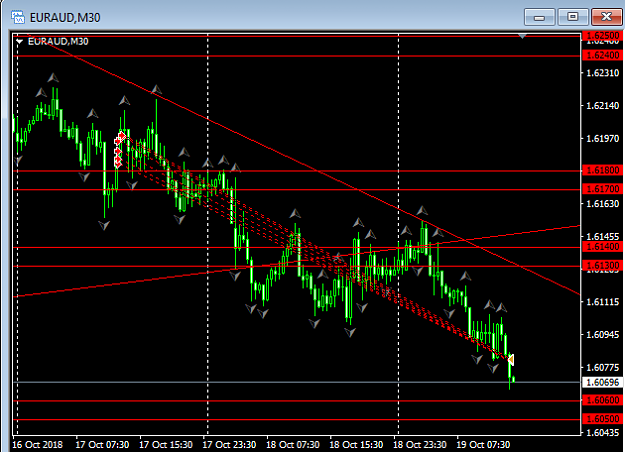Click the 16 Oct 2018 date label
The height and width of the screenshot is (452, 625).
[x=37, y=444]
